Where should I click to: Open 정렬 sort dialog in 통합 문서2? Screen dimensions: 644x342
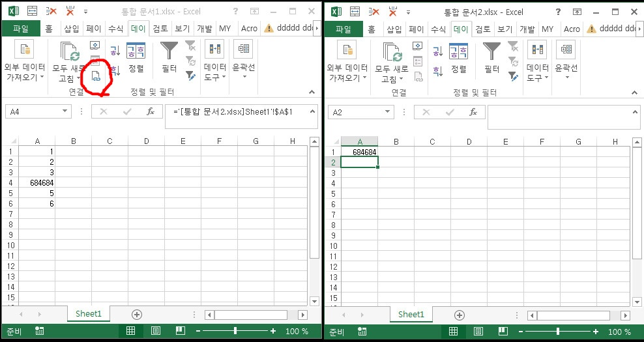tap(458, 57)
